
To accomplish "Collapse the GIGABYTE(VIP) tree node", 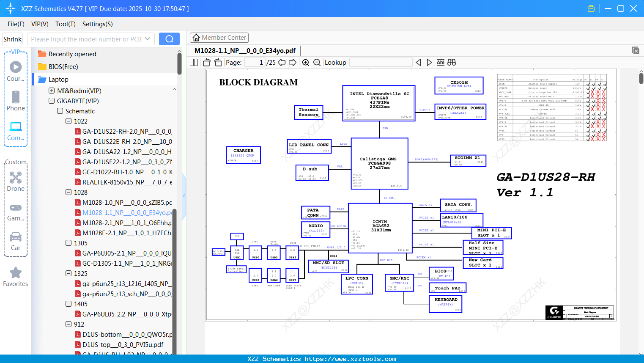I will [52, 101].
